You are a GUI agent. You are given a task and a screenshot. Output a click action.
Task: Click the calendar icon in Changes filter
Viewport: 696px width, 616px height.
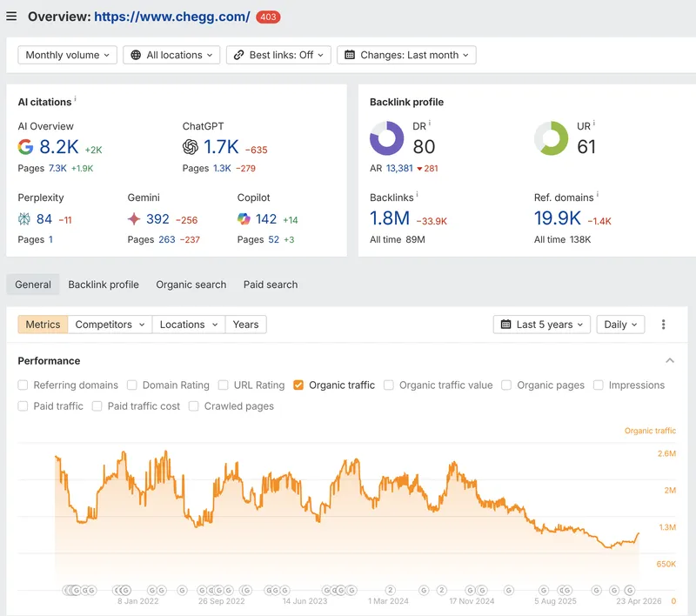[x=350, y=55]
